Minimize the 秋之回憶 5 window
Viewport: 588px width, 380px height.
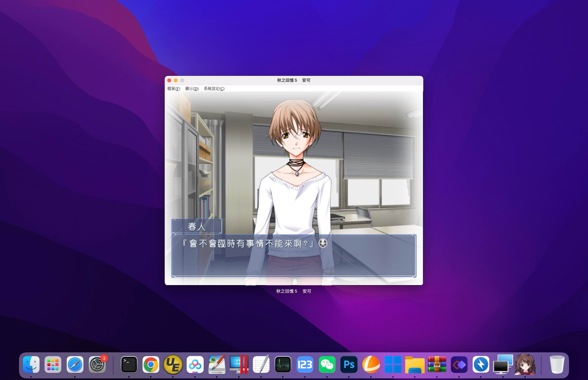pyautogui.click(x=176, y=80)
